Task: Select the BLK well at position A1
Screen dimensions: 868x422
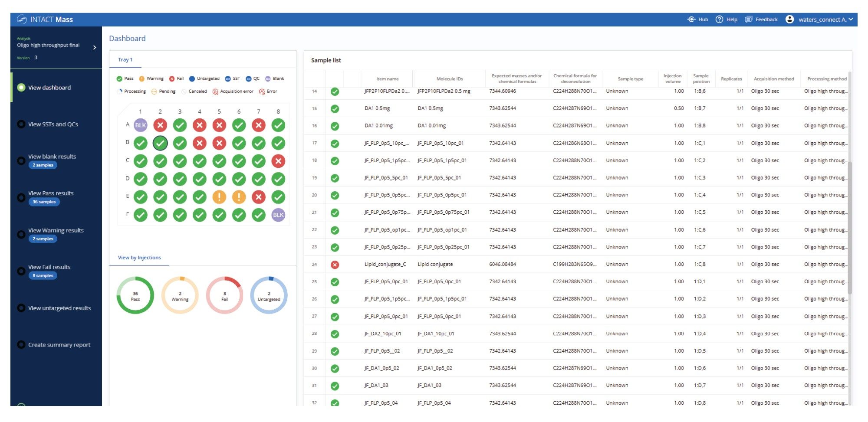Action: pyautogui.click(x=140, y=125)
